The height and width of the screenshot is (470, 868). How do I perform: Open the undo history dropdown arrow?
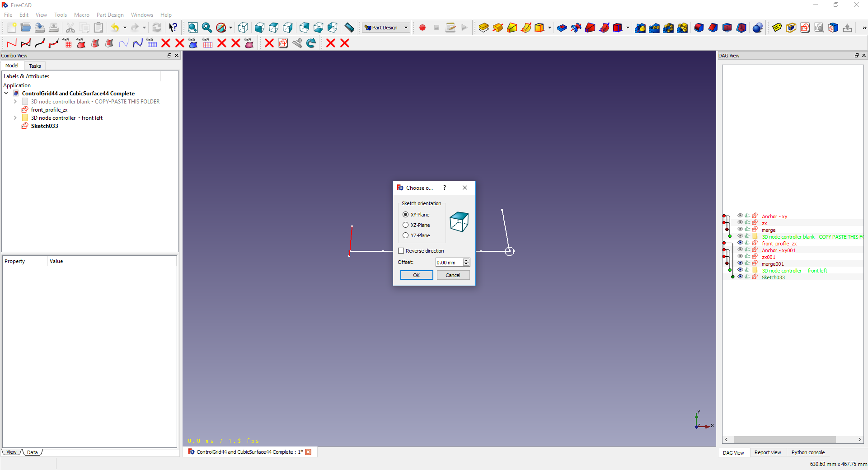125,28
